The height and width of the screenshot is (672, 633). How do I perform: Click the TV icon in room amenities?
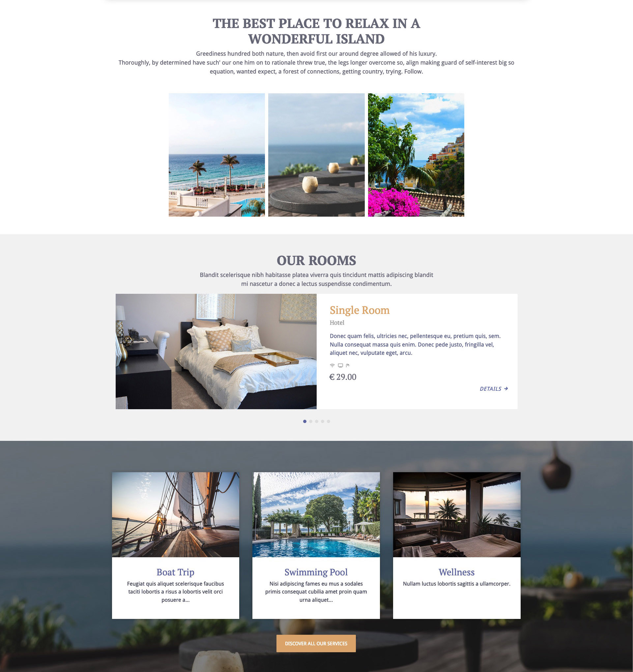click(340, 365)
